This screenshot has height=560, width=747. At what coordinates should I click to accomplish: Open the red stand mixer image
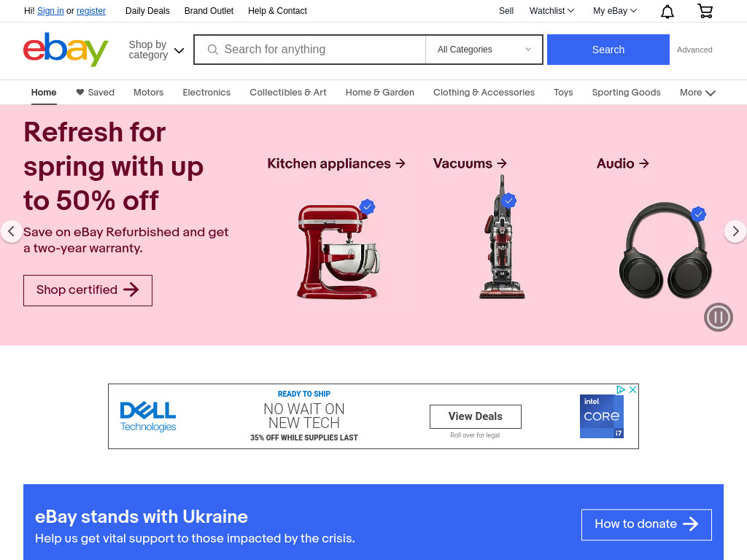337,250
